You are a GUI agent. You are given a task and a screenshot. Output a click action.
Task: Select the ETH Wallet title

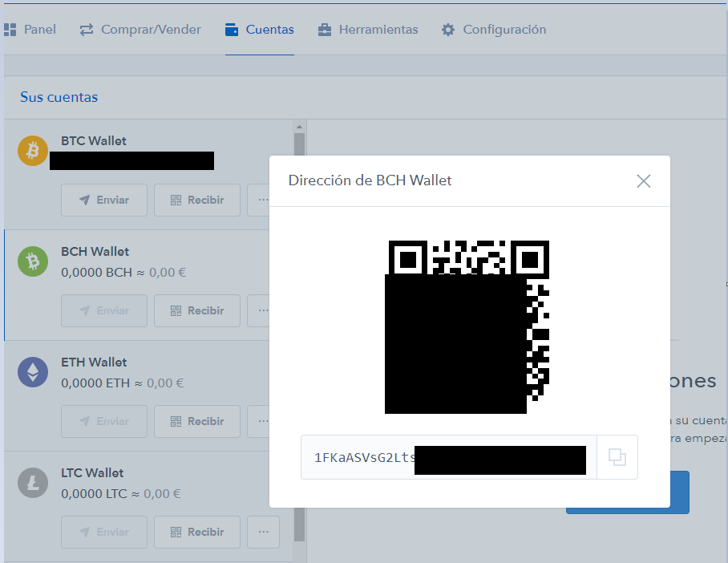94,362
